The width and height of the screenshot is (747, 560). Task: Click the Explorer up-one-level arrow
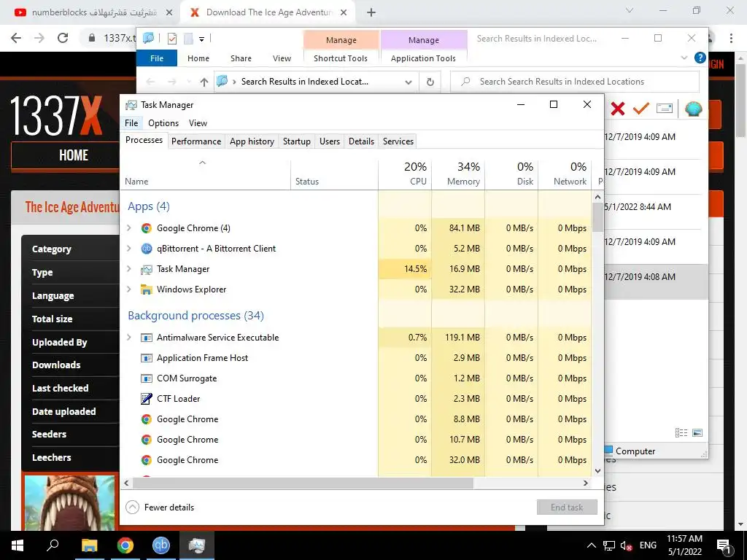coord(204,82)
